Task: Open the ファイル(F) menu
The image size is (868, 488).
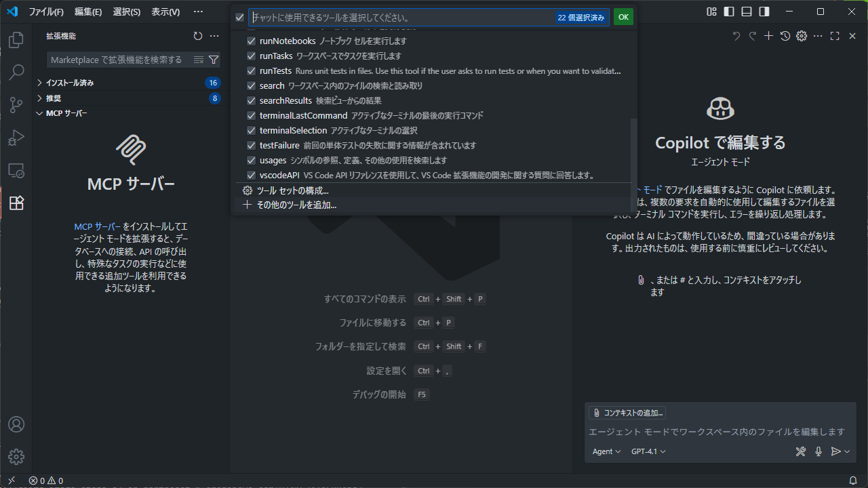Action: (x=46, y=12)
